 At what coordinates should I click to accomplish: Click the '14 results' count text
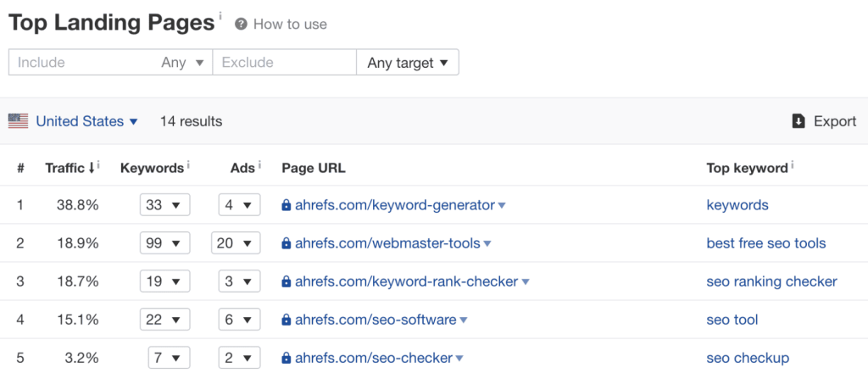pos(191,121)
